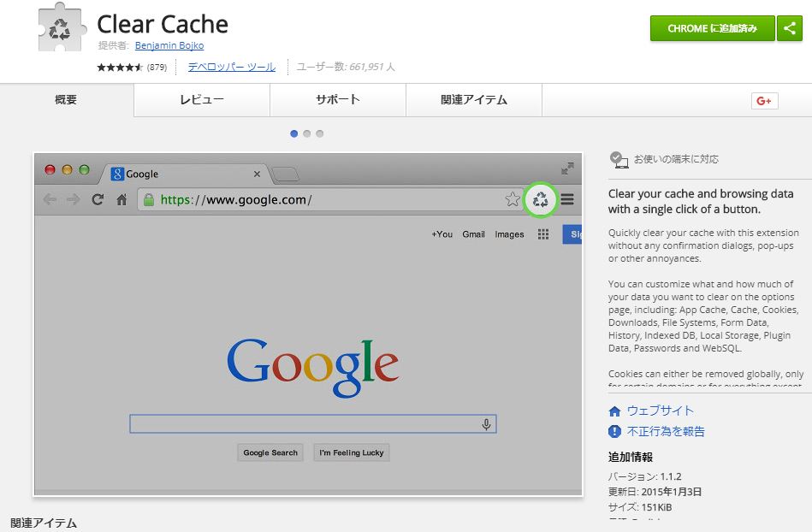Click the Images link in the screenshot
812x532 pixels.
pos(510,234)
